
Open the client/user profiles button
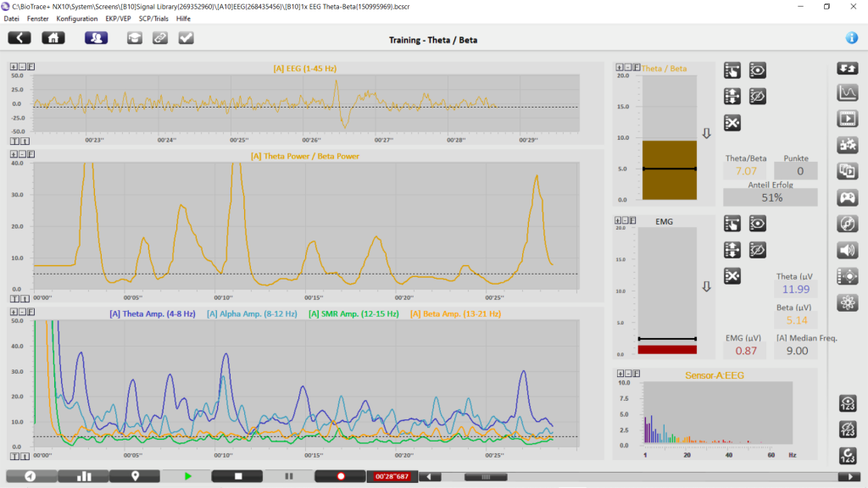(97, 37)
